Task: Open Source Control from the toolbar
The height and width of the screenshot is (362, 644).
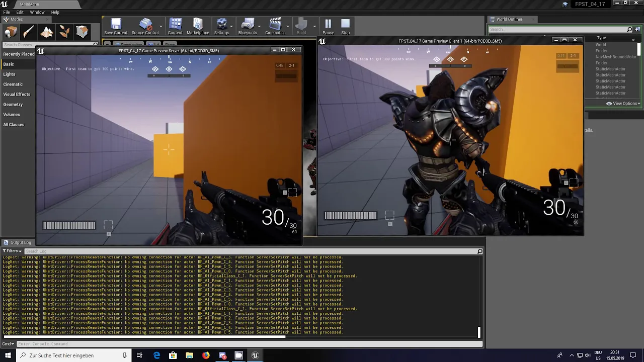Action: coord(145,26)
